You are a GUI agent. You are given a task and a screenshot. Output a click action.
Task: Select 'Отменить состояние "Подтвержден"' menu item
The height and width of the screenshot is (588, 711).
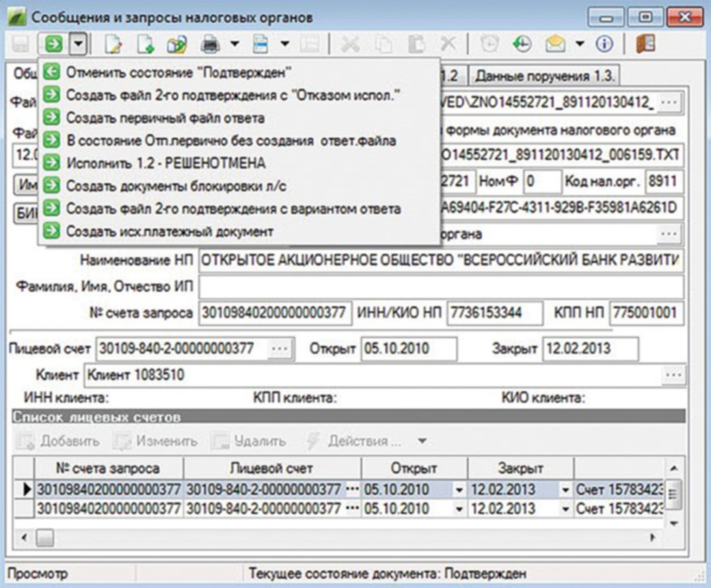point(178,73)
